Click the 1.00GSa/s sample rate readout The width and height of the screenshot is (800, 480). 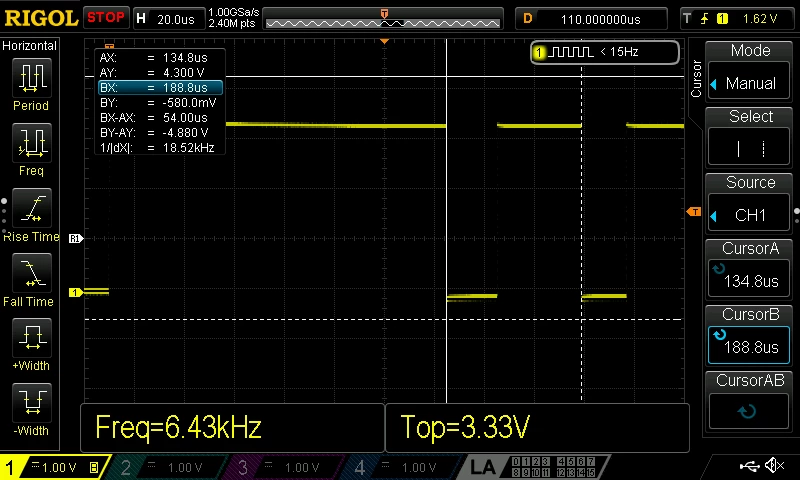pos(234,12)
